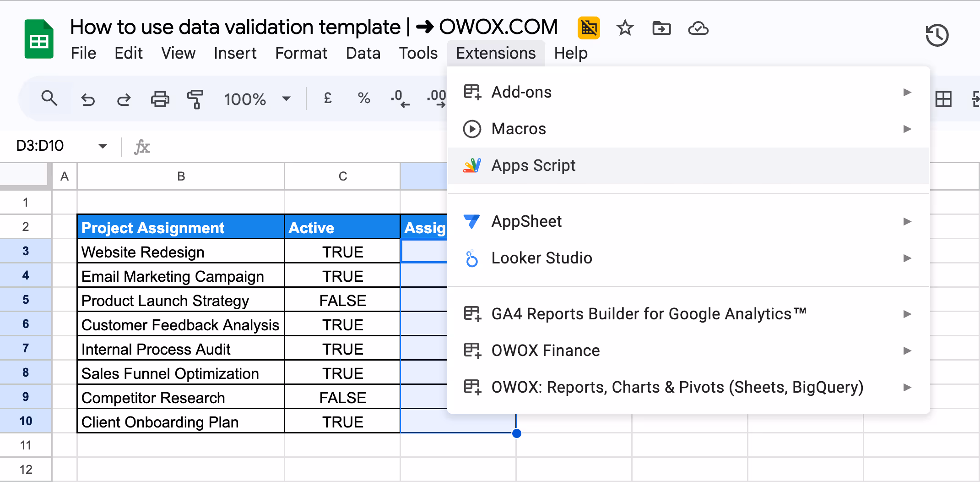Open search in the toolbar
Image resolution: width=980 pixels, height=482 pixels.
tap(49, 99)
